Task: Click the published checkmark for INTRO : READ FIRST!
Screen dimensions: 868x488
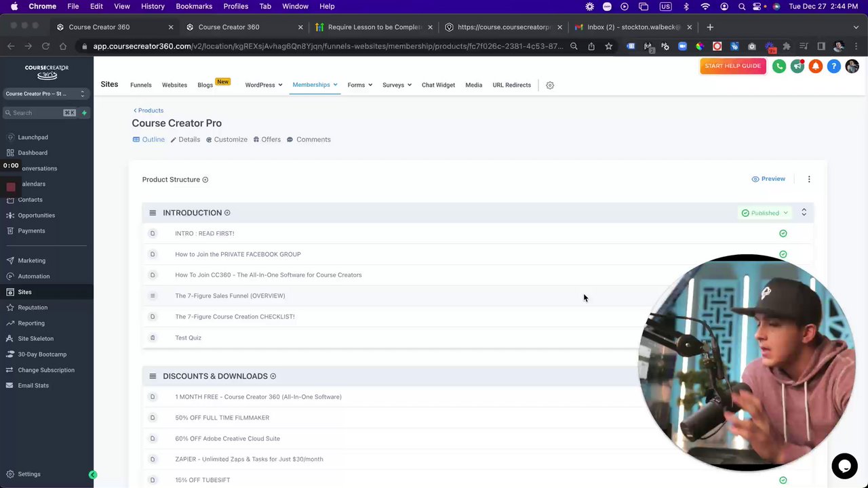Action: [783, 233]
